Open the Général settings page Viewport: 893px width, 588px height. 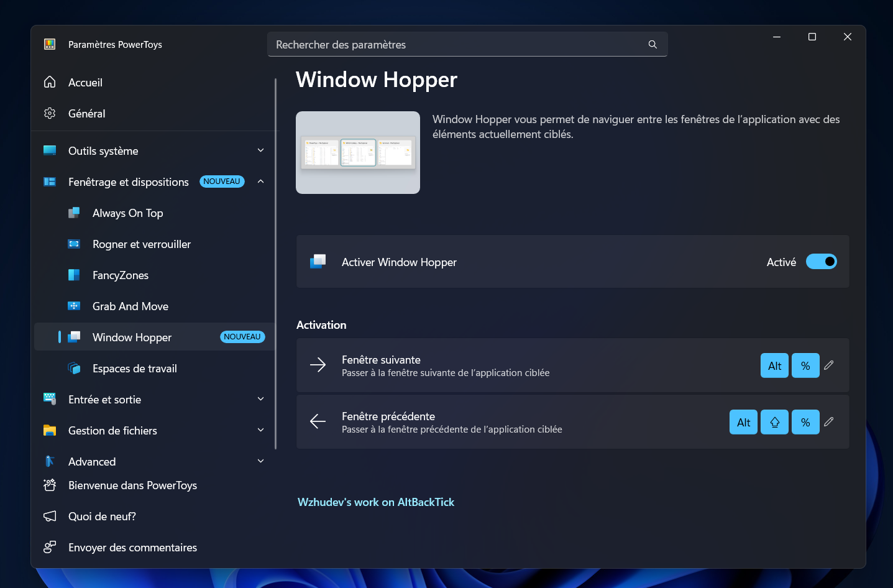(154, 113)
